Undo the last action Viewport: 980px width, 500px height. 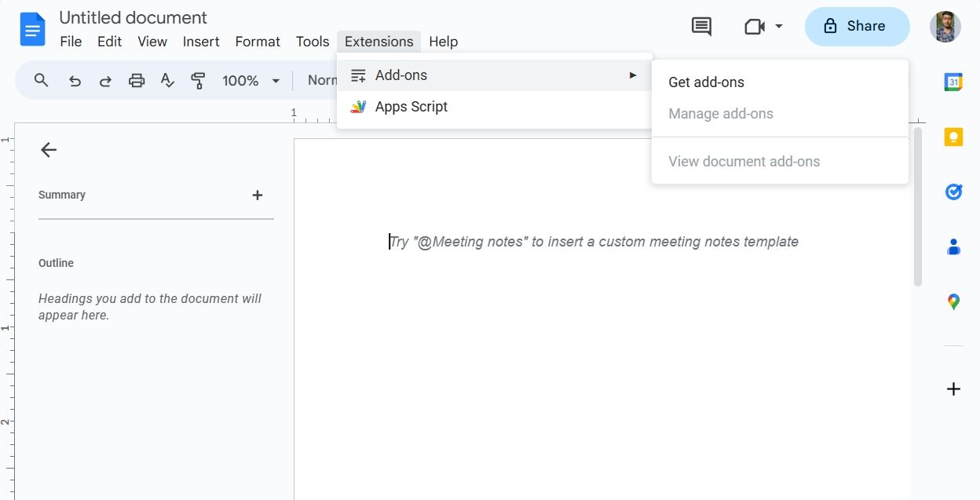(75, 80)
